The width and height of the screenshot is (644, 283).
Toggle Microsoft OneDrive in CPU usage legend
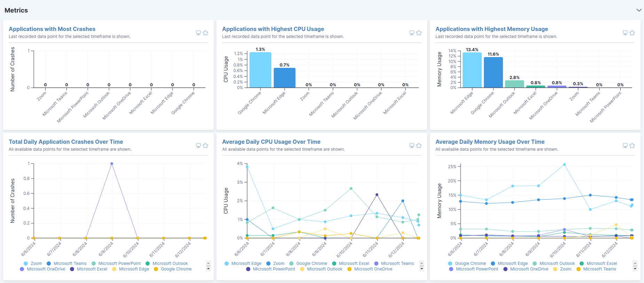370,269
